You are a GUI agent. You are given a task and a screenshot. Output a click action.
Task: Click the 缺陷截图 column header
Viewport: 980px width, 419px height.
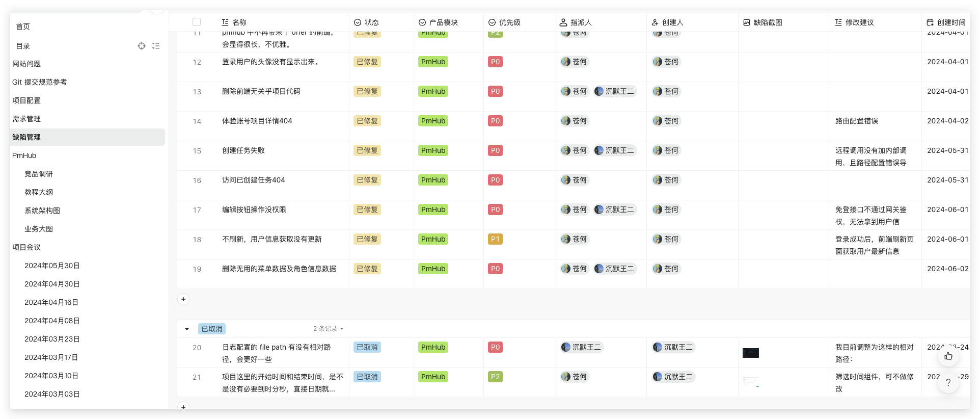point(763,22)
